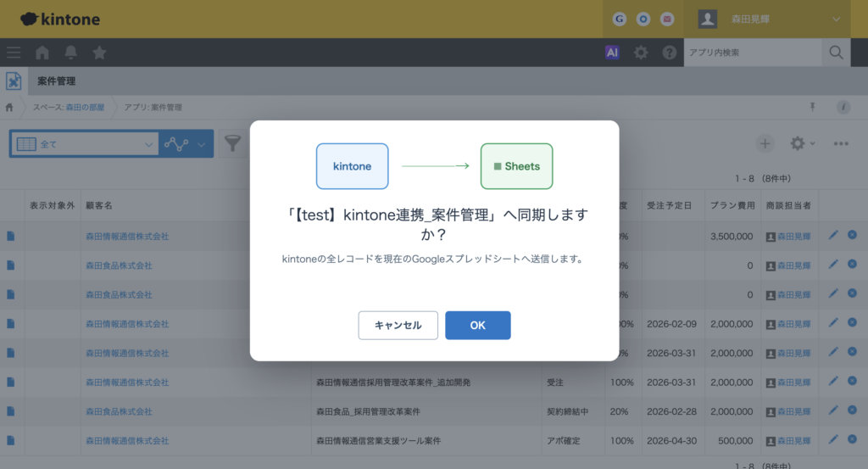Screen dimensions: 868x469
Task: Go to the home icon in navbar
Action: pyautogui.click(x=42, y=53)
